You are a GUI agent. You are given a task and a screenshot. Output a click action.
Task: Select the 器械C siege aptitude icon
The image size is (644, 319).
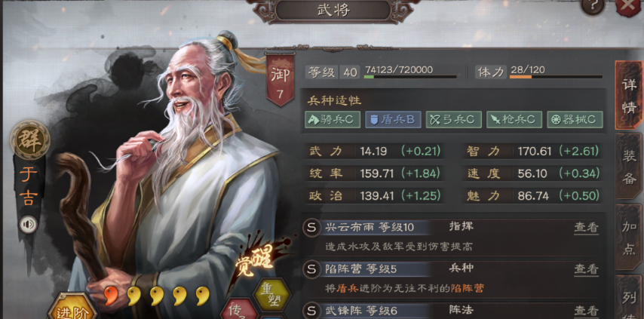575,119
